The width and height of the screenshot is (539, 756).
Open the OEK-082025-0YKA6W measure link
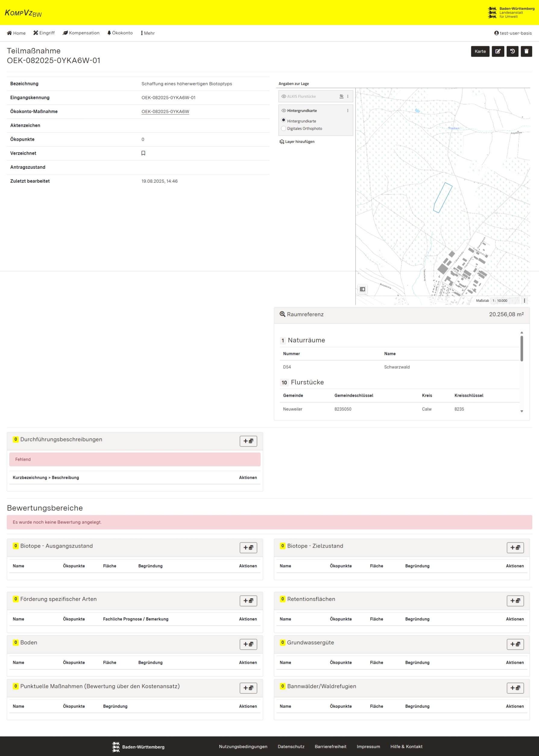click(x=165, y=111)
